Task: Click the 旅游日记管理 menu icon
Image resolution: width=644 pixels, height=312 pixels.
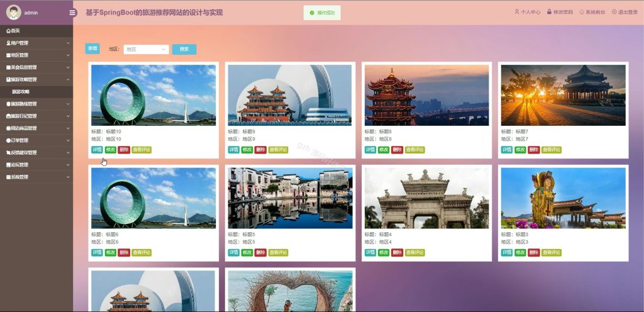Action: point(9,116)
